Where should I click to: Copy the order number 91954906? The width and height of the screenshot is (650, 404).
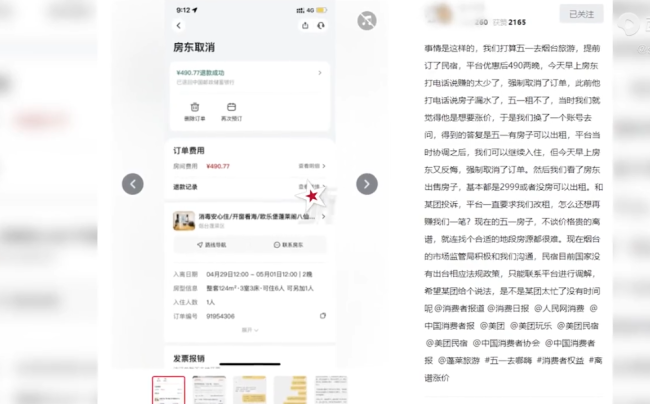pos(322,315)
